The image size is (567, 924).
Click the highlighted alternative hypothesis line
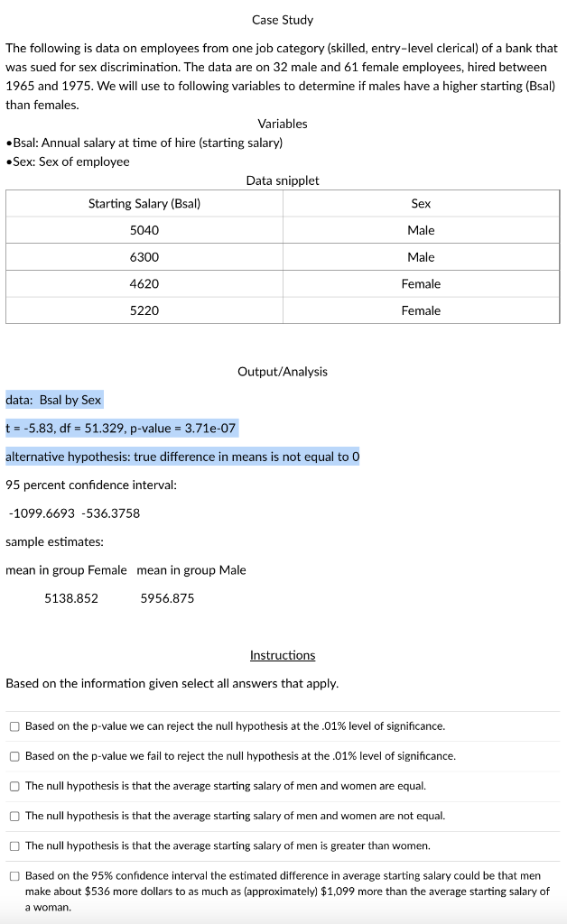(x=182, y=457)
